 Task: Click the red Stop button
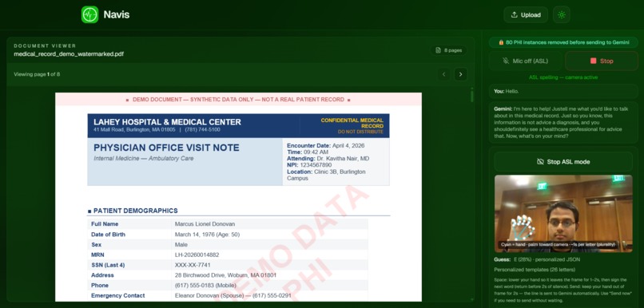pos(602,61)
